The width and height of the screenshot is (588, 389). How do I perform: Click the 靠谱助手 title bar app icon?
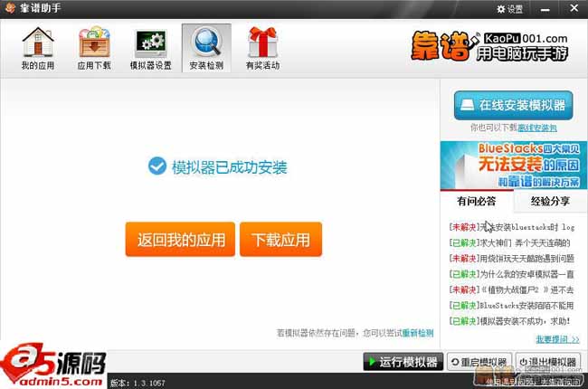coord(10,8)
